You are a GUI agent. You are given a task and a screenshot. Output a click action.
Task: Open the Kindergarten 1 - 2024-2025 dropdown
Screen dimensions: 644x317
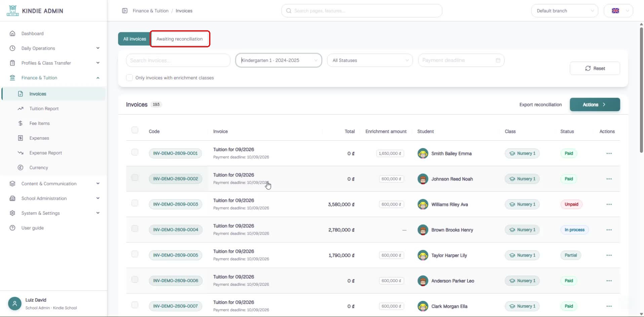[279, 60]
